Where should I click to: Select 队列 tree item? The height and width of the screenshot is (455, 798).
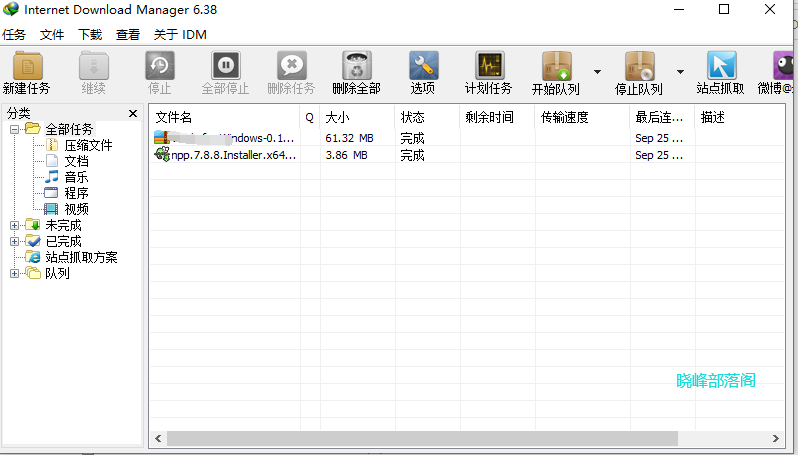tap(58, 273)
